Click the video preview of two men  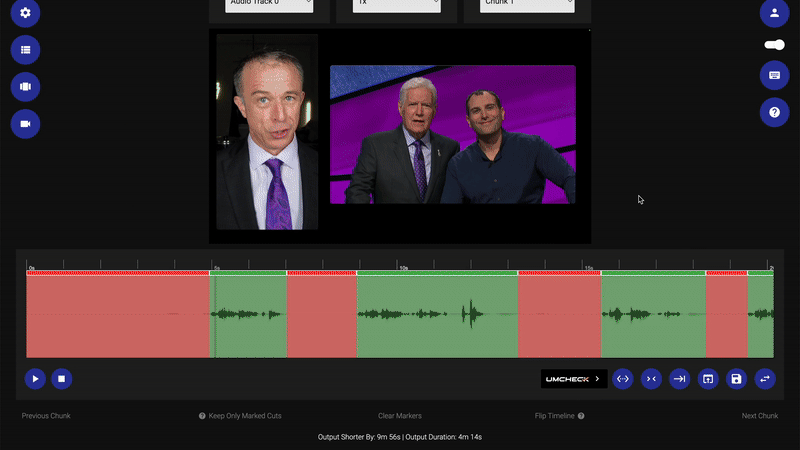453,134
